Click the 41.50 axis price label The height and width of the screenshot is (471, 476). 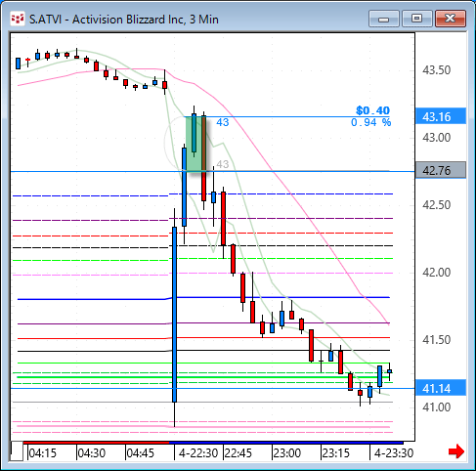pyautogui.click(x=436, y=340)
